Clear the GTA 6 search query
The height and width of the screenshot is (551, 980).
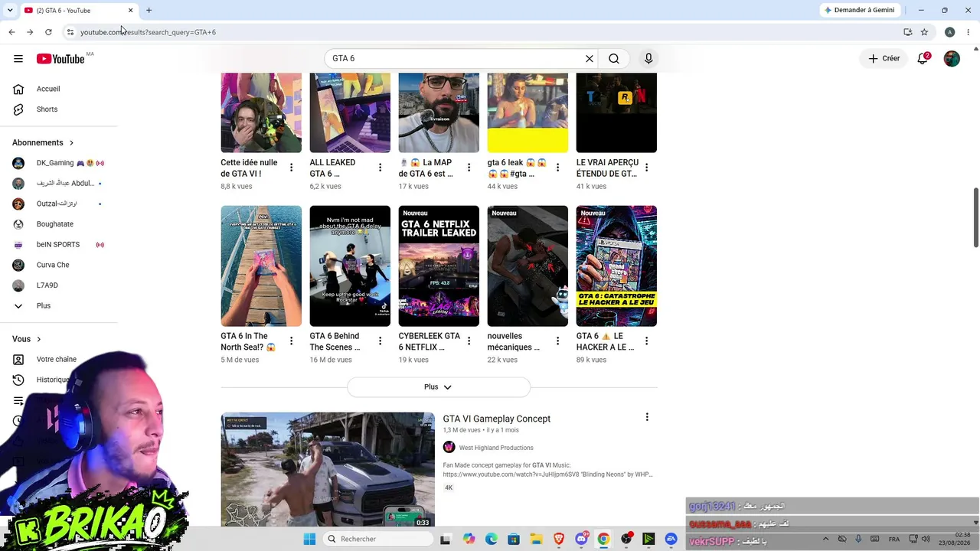pyautogui.click(x=590, y=59)
